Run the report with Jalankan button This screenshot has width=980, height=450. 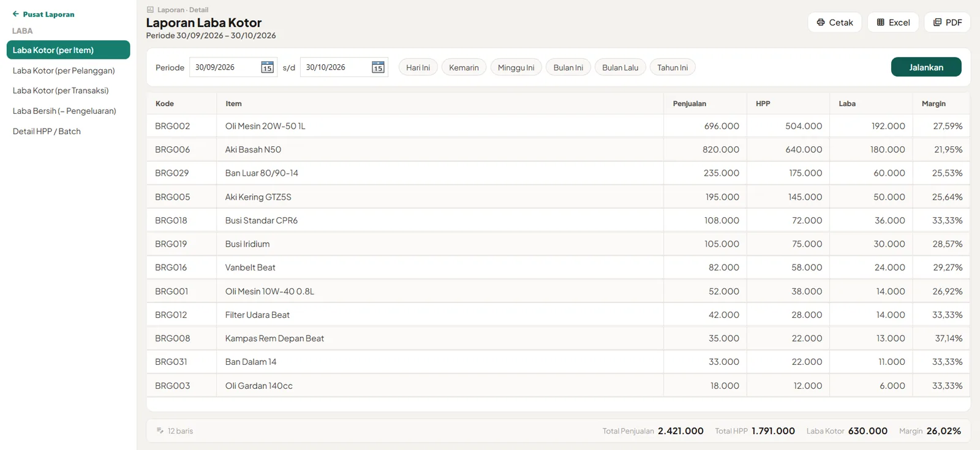(926, 67)
